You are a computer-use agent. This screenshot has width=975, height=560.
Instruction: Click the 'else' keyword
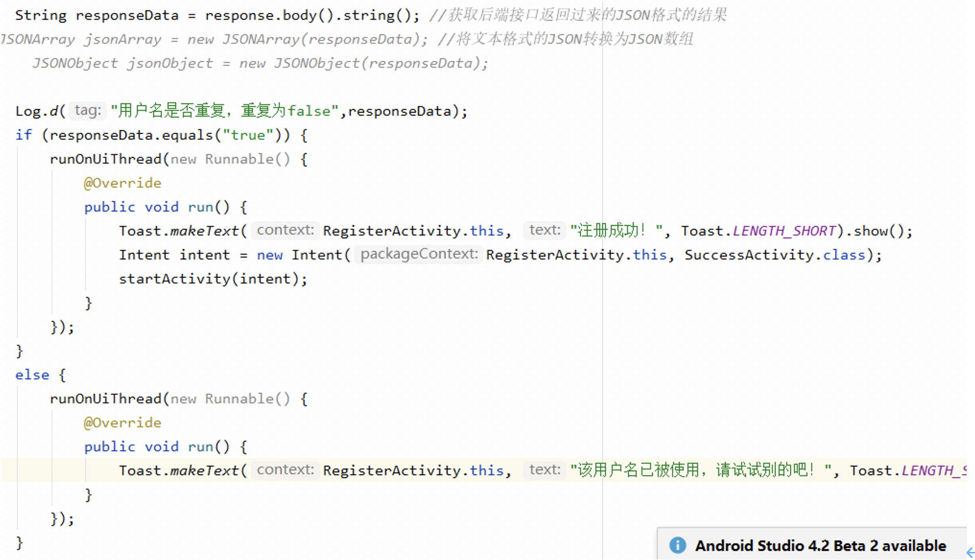(x=32, y=375)
